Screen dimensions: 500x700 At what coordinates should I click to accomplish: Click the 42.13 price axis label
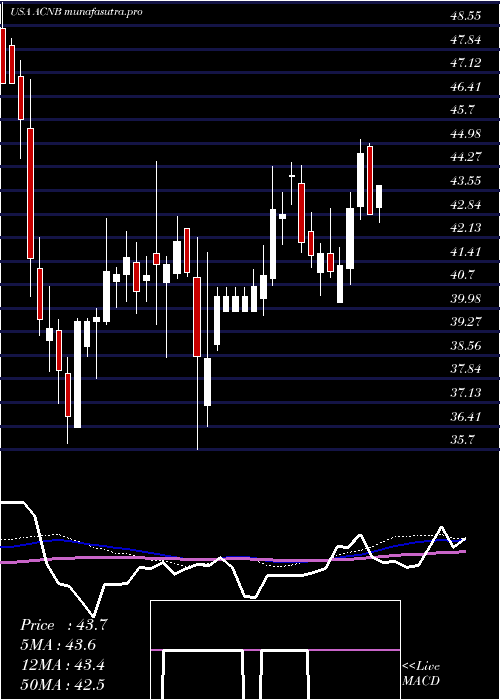[x=466, y=228]
